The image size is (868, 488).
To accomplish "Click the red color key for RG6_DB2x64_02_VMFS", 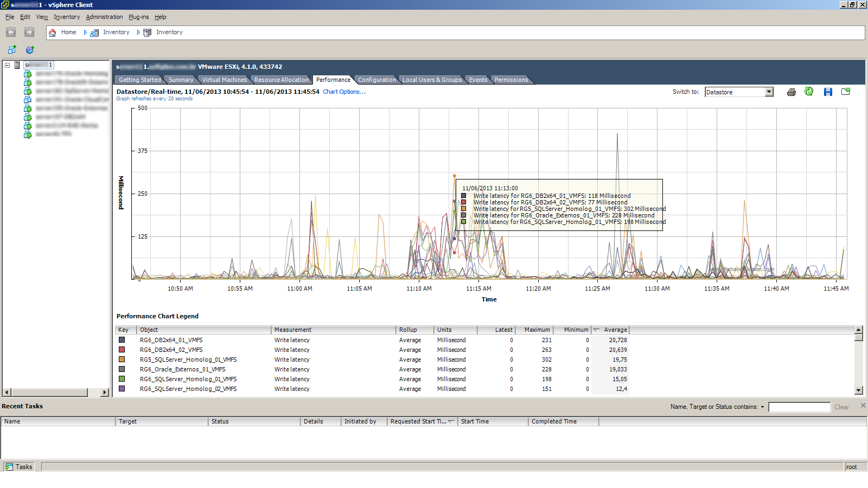I will [122, 350].
